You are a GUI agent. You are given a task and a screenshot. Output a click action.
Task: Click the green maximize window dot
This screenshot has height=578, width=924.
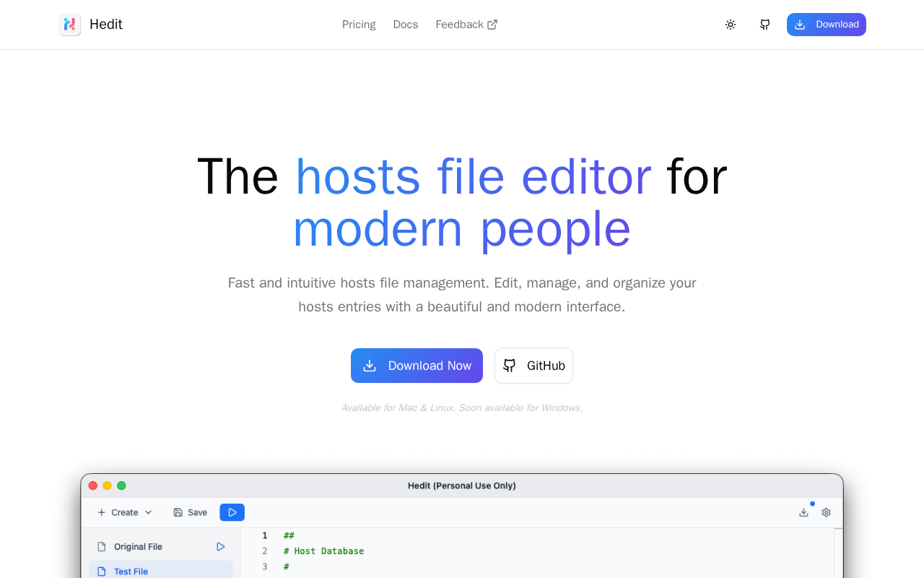pos(121,486)
